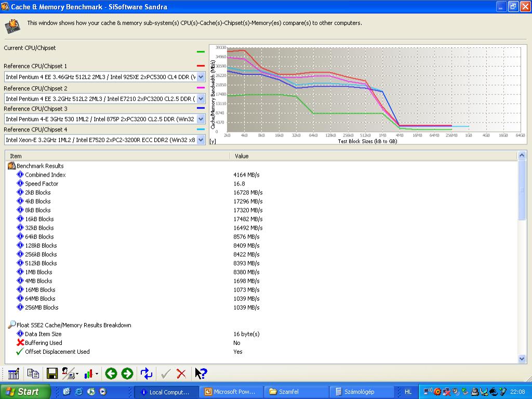The image size is (532, 399).
Task: Click the grey checkmark OK icon
Action: [x=166, y=374]
